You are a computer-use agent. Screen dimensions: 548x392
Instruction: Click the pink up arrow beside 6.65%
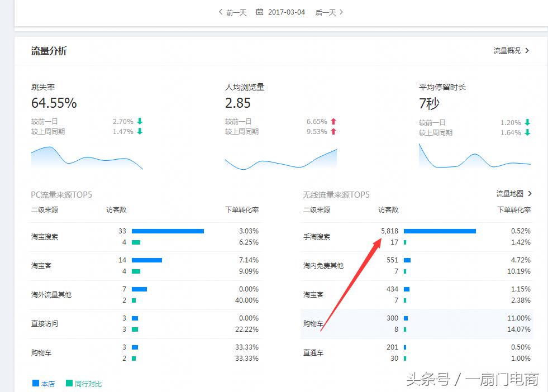click(x=333, y=121)
